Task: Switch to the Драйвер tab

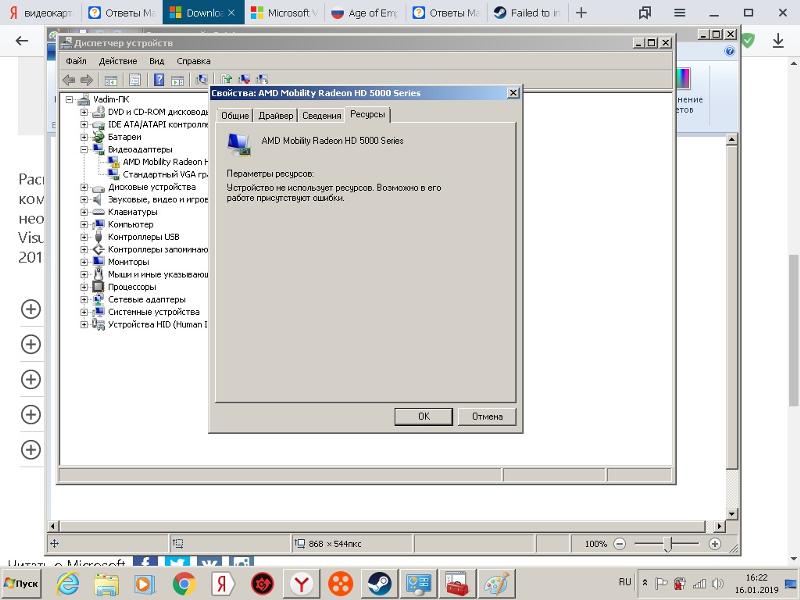Action: [x=276, y=116]
